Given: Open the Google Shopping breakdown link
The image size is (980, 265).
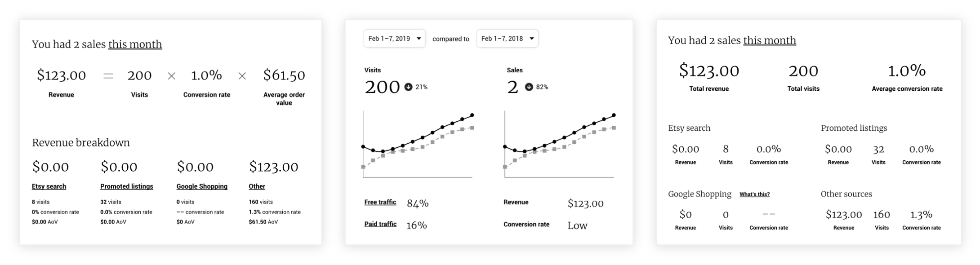Looking at the screenshot, I should click(202, 186).
